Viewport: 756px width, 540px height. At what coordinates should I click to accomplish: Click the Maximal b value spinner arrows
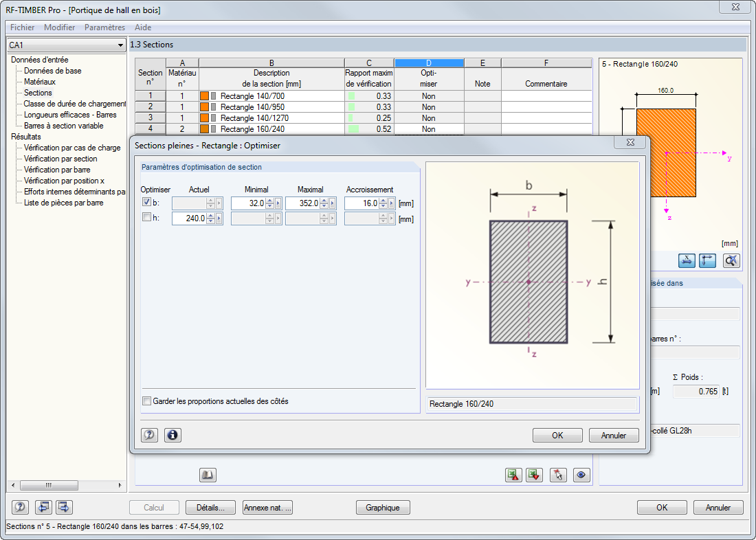point(324,203)
